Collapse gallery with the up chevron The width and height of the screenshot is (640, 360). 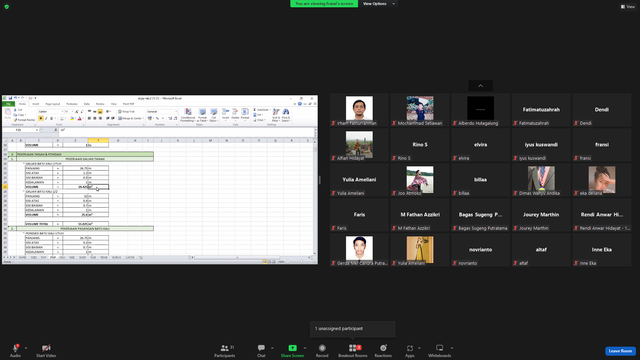[x=480, y=86]
